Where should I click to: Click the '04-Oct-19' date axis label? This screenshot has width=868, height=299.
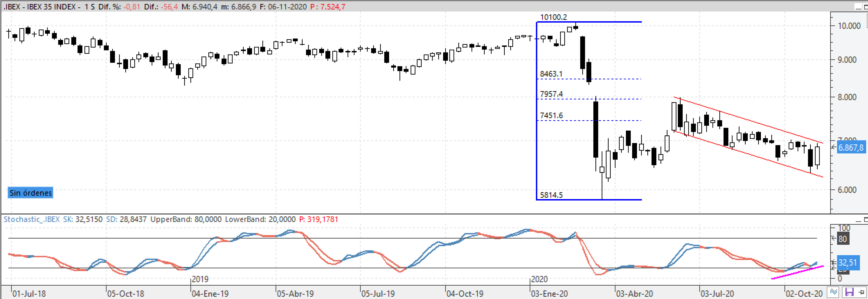(x=465, y=294)
